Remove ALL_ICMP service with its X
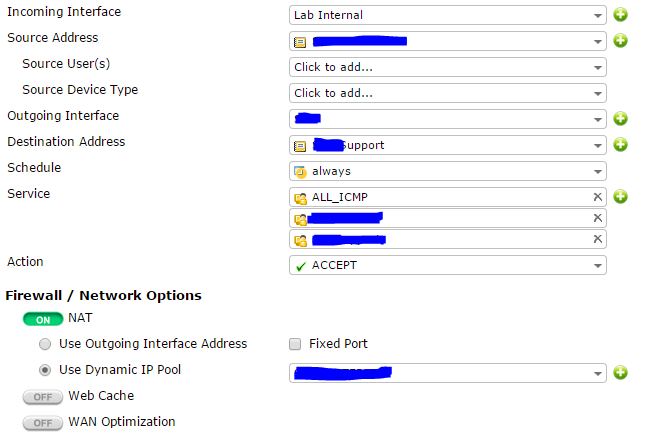 coord(598,197)
